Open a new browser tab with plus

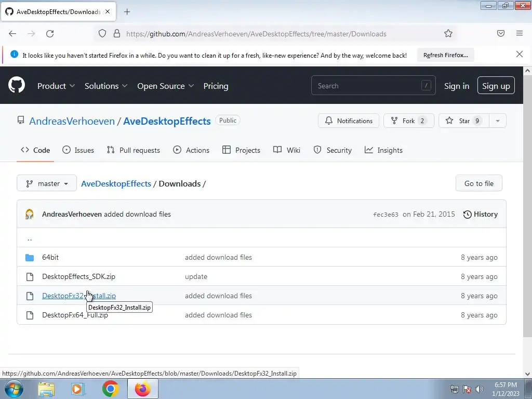[x=127, y=12]
